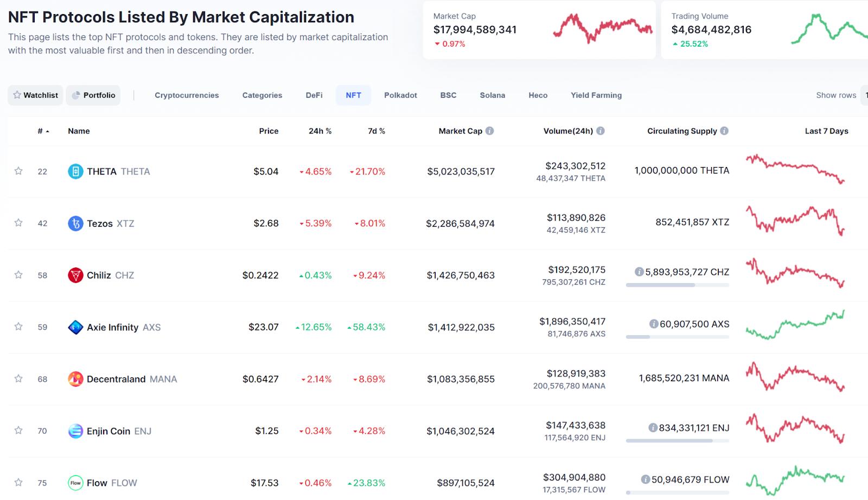Star THETA to add to watchlist
The width and height of the screenshot is (868, 500).
click(x=18, y=171)
